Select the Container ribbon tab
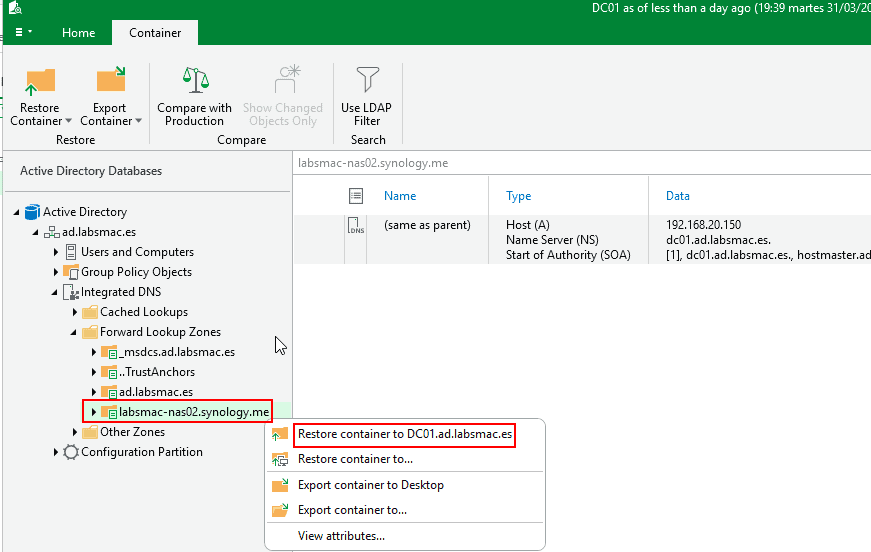This screenshot has height=552, width=871. point(155,33)
